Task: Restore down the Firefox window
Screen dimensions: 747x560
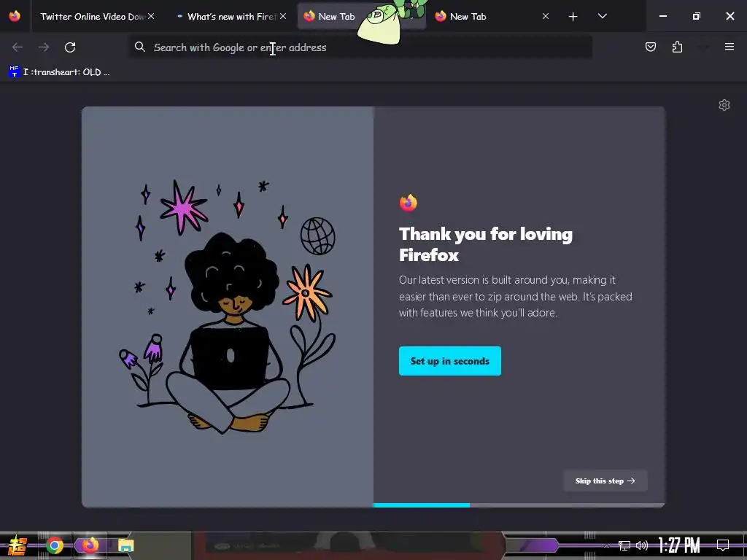Action: pos(697,16)
